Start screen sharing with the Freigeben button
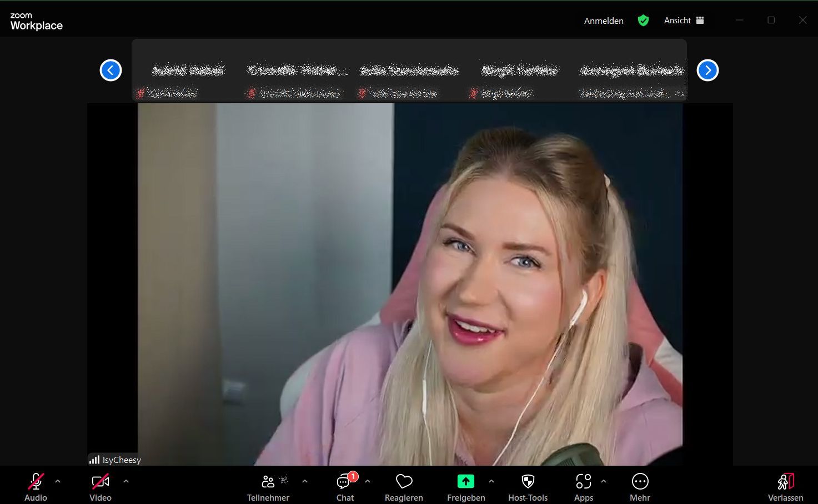Screen dimensions: 818x504 (465, 482)
